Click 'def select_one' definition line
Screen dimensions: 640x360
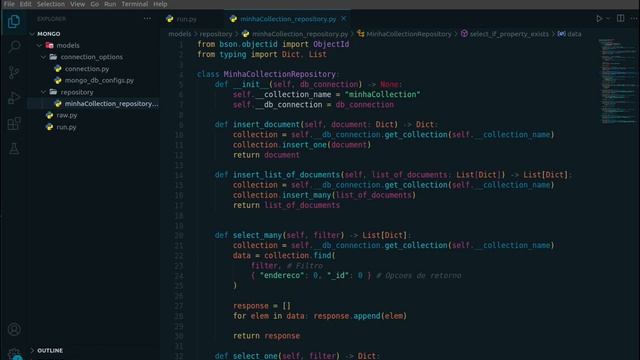coord(297,356)
